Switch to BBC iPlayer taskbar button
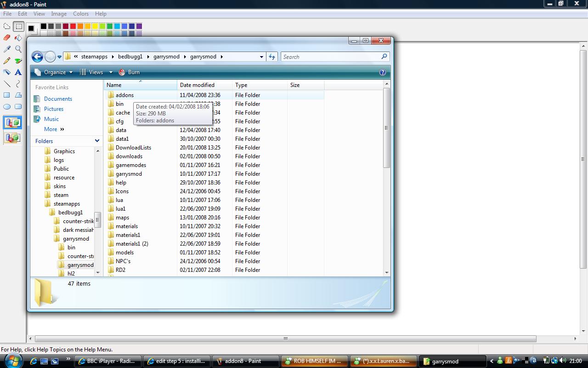This screenshot has width=588, height=368. pos(108,361)
